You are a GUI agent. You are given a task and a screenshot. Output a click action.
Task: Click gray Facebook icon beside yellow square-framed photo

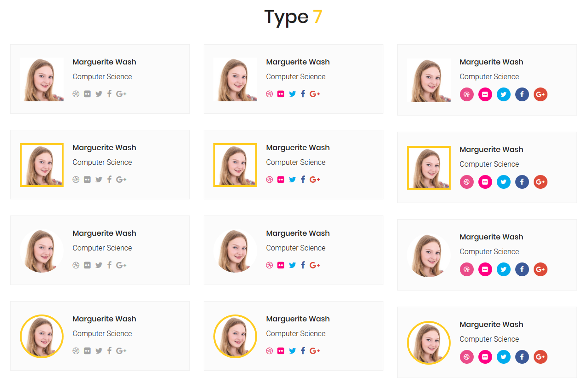109,180
